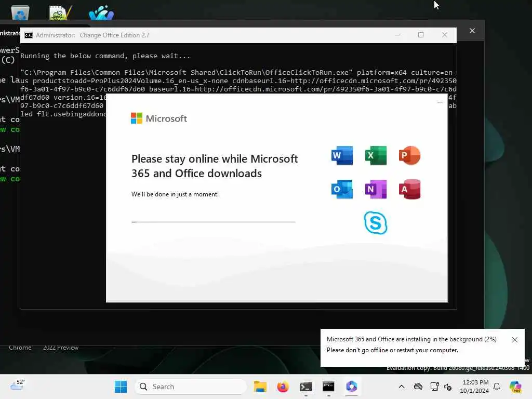
Task: Maximize the Change Office Edition window
Action: tap(421, 35)
